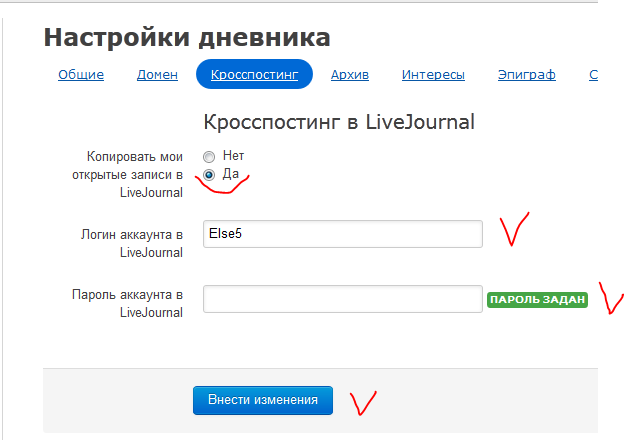624x440 pixels.
Task: Click the ПАРОЛЬ ЗАДАН green badge
Action: coord(537,300)
